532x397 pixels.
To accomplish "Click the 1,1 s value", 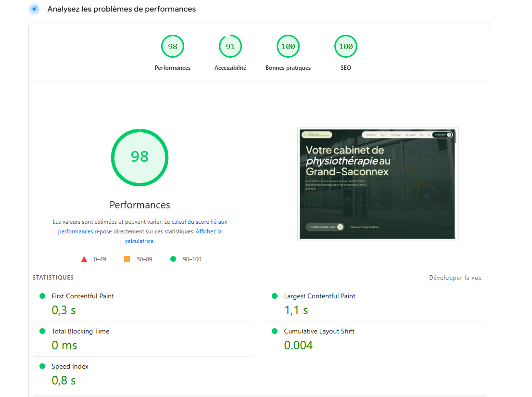I will tap(296, 310).
